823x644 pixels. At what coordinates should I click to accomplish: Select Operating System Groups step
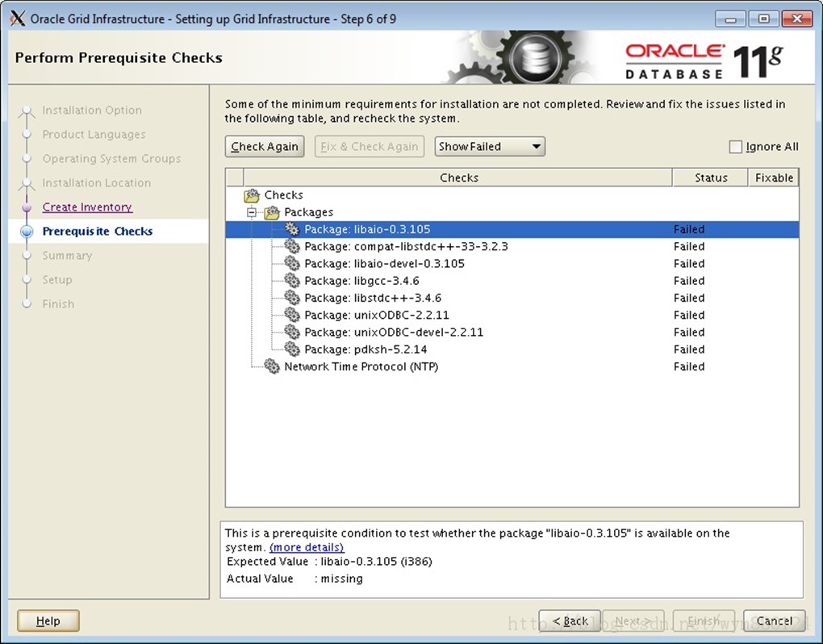tap(112, 158)
